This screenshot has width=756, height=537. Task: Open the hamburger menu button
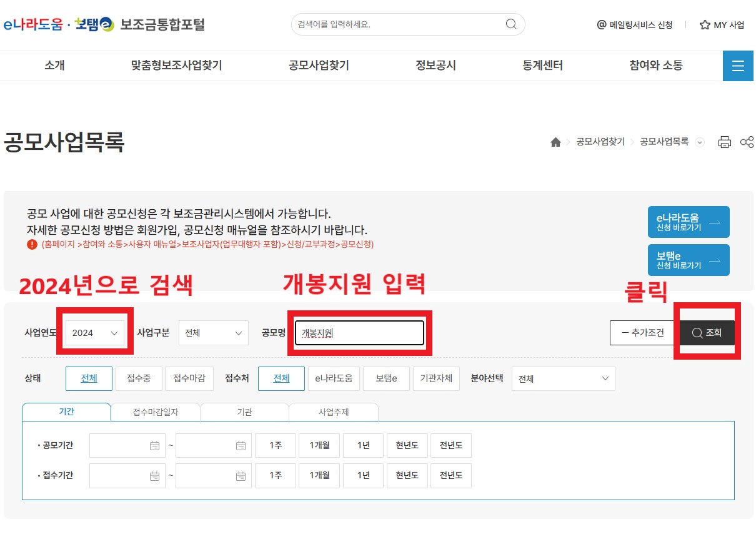coord(738,66)
